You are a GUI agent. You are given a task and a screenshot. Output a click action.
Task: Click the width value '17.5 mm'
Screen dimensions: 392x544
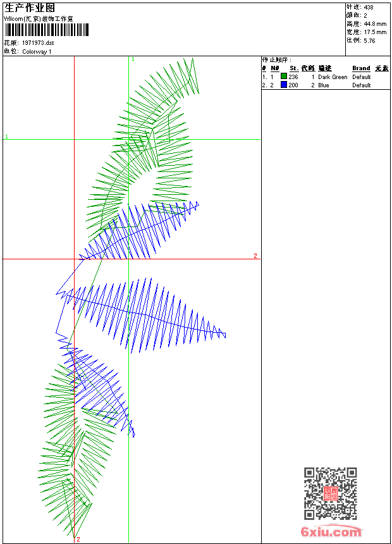[x=375, y=32]
